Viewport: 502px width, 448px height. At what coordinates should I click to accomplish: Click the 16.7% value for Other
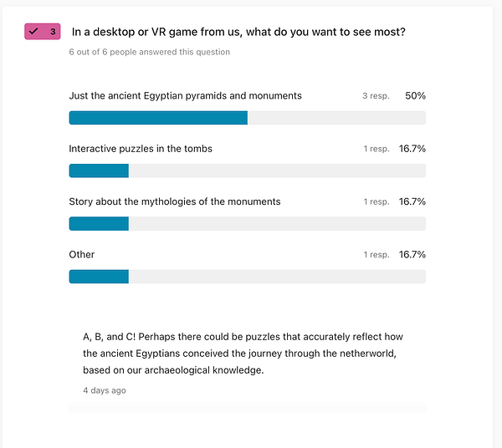tap(412, 254)
